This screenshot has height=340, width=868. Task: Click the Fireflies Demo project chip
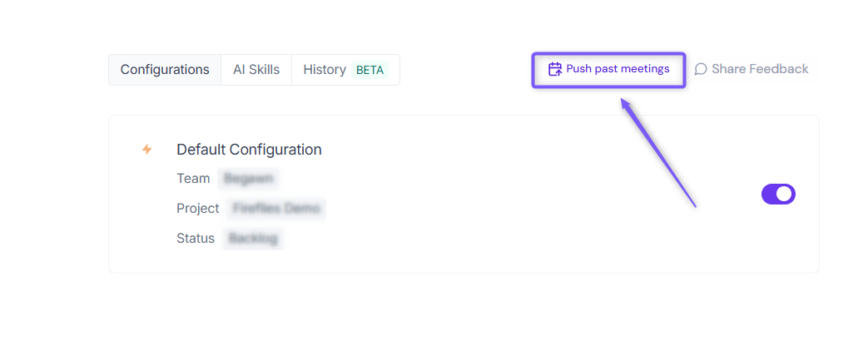(276, 209)
